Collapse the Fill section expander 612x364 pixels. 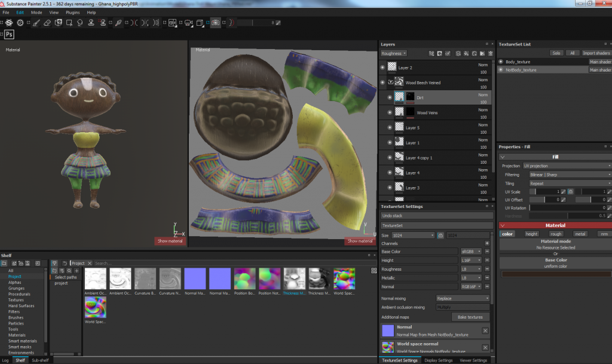[503, 157]
